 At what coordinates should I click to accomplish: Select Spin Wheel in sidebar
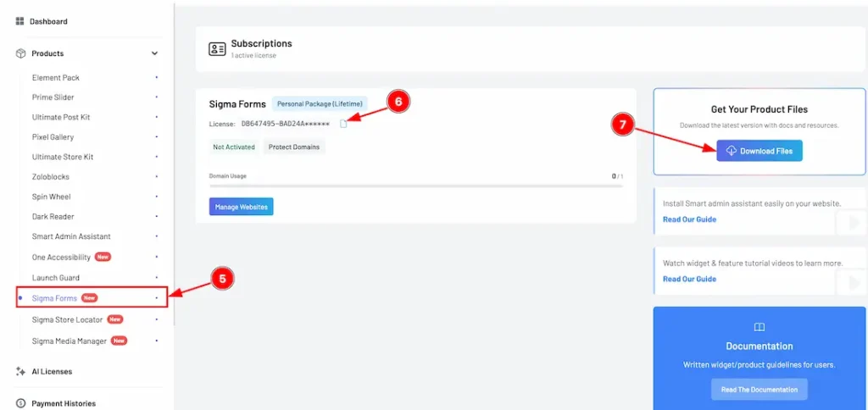click(52, 197)
